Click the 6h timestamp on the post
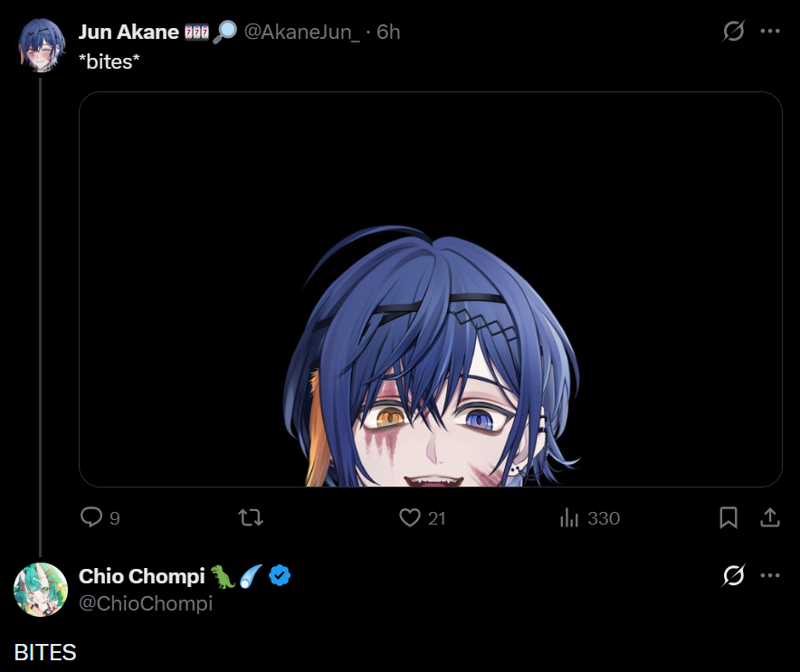Viewport: 800px width, 672px height. [x=388, y=32]
